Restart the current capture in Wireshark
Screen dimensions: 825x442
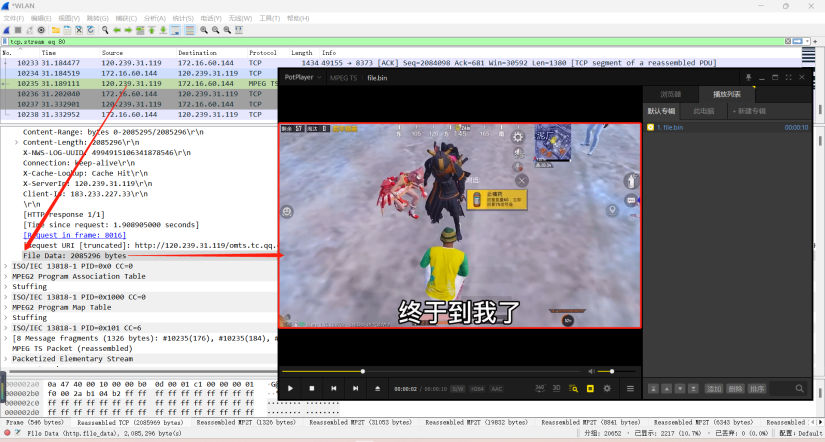[x=29, y=30]
